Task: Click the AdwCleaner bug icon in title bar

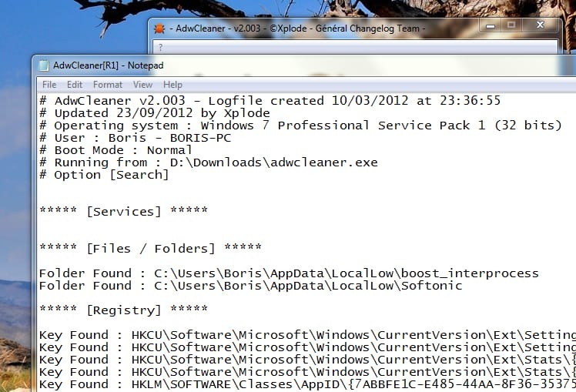Action: 159,28
